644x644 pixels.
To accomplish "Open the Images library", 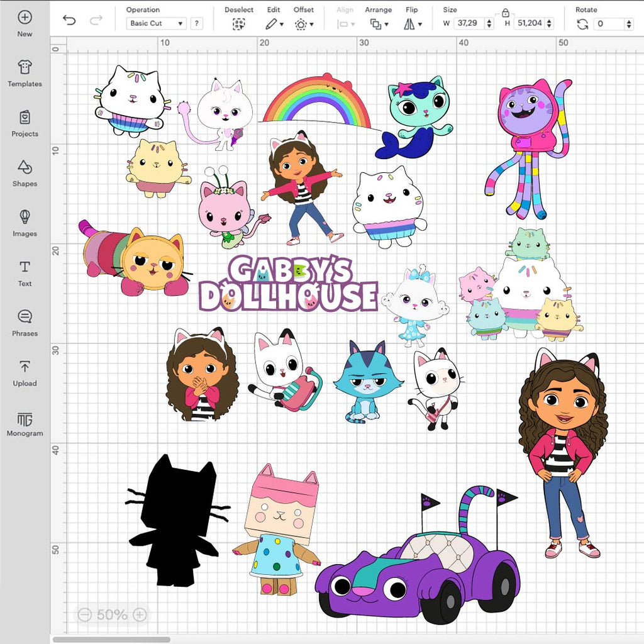I will pos(25,223).
